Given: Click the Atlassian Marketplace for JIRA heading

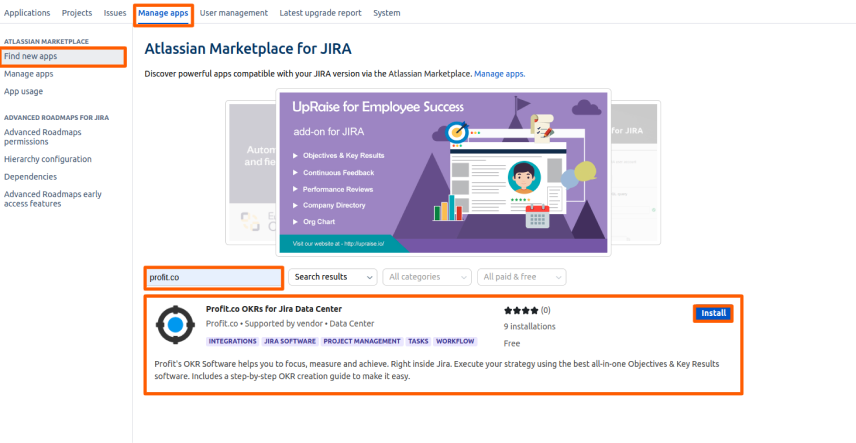Looking at the screenshot, I should click(248, 49).
